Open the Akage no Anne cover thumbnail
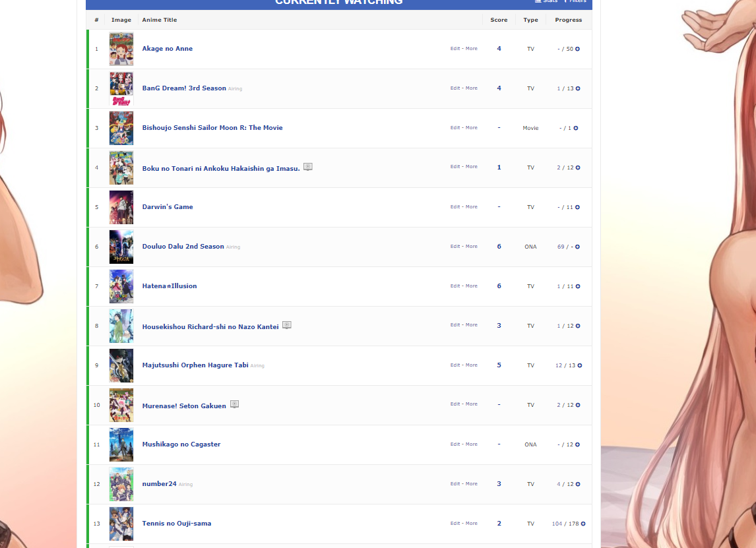756x548 pixels. [121, 49]
